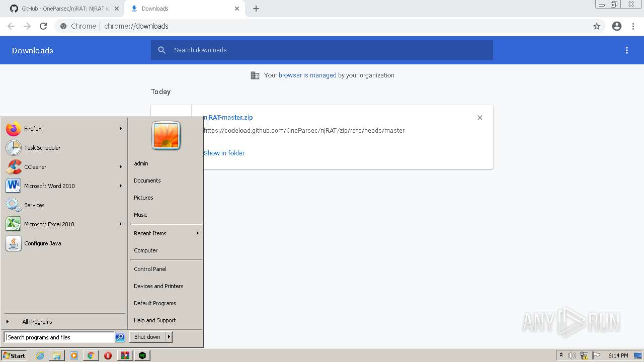This screenshot has width=644, height=362.
Task: Open Configure Java
Action: pos(63,243)
